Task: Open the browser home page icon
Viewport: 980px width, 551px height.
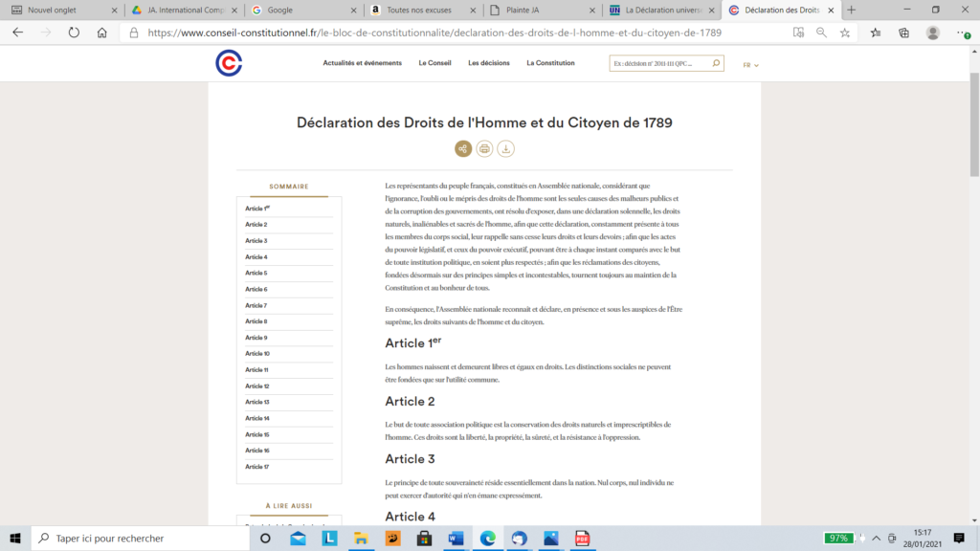Action: pyautogui.click(x=101, y=33)
